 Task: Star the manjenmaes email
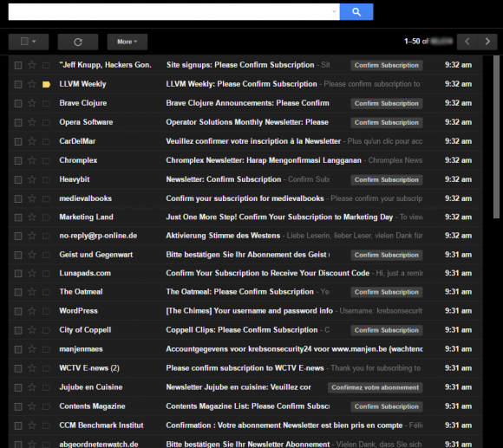click(x=32, y=349)
